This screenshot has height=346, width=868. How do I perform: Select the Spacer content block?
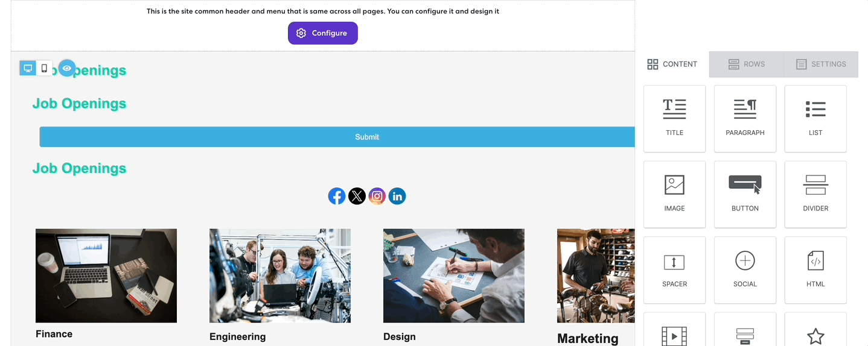pyautogui.click(x=674, y=269)
